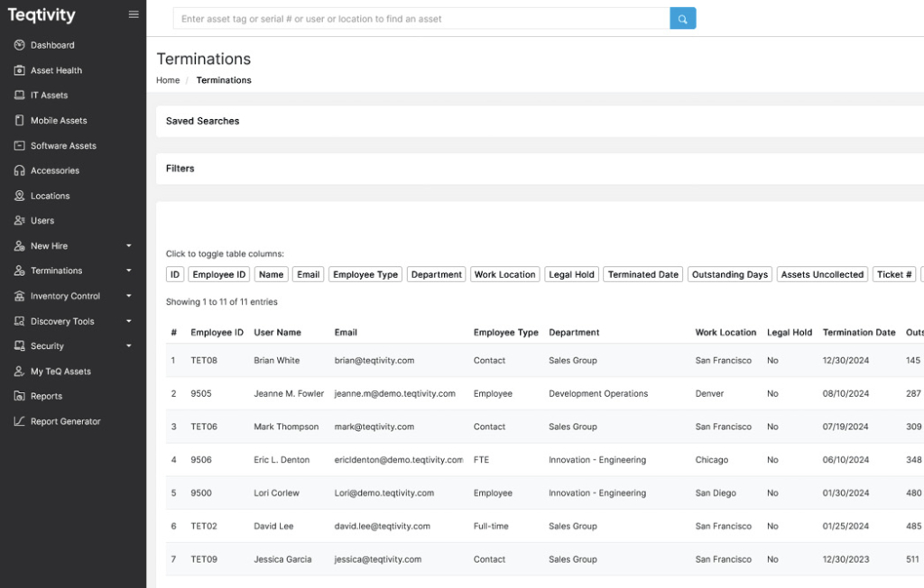Open the Locations pin icon
Screen dimensions: 924x588
pos(20,196)
